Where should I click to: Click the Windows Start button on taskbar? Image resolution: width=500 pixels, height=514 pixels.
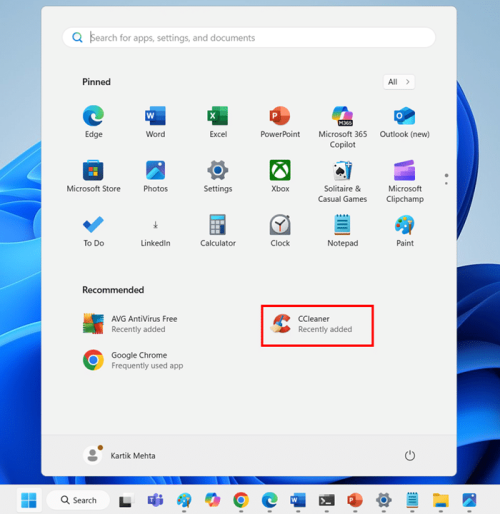(29, 500)
